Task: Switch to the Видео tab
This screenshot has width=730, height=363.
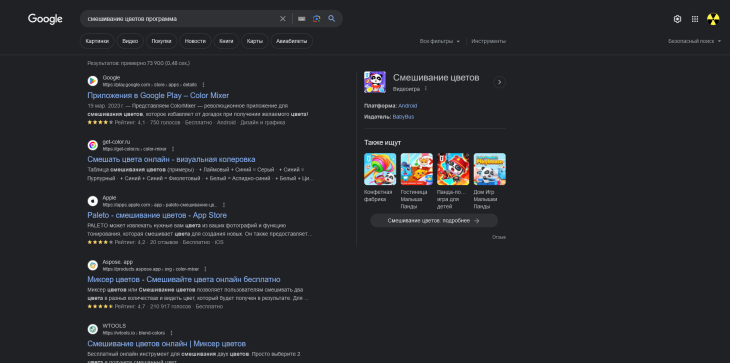Action: tap(130, 41)
